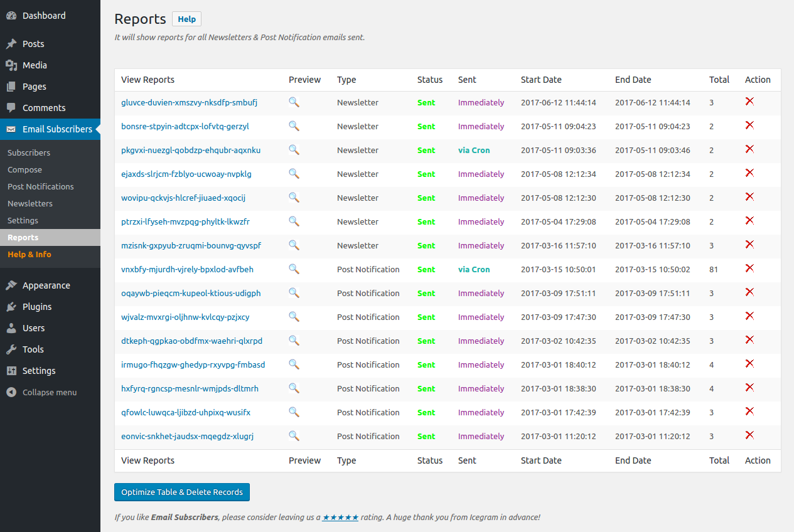The image size is (794, 532).
Task: Click the View Reports header in table footer
Action: point(148,460)
